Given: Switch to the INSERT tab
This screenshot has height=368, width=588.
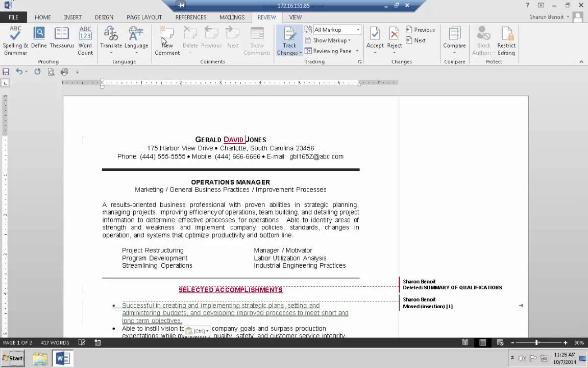Looking at the screenshot, I should 73,17.
